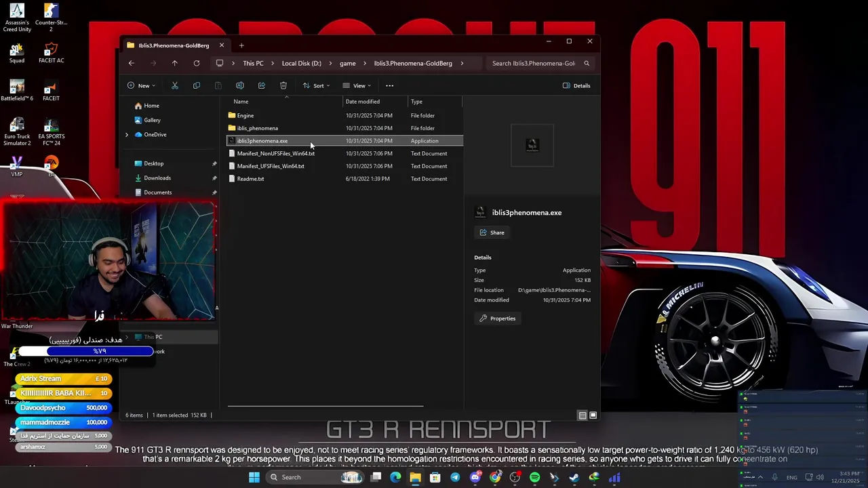Select Readme.txt file

pos(344,179)
